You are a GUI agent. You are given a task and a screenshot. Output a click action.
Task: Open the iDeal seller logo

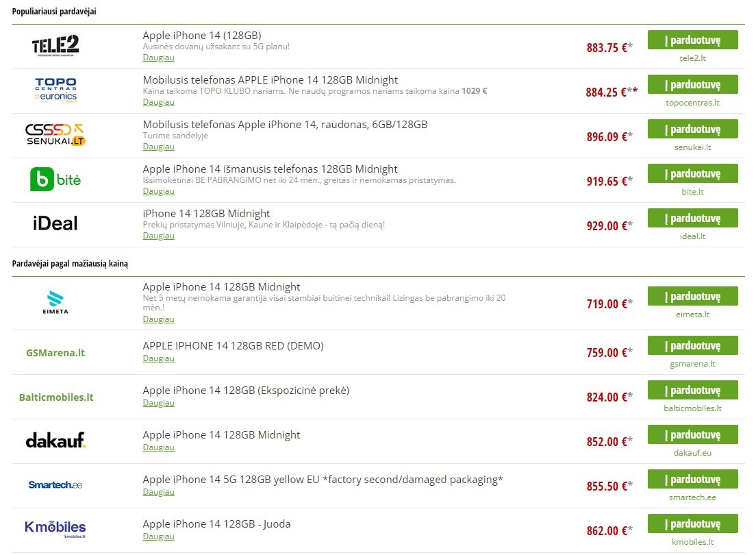pos(55,223)
